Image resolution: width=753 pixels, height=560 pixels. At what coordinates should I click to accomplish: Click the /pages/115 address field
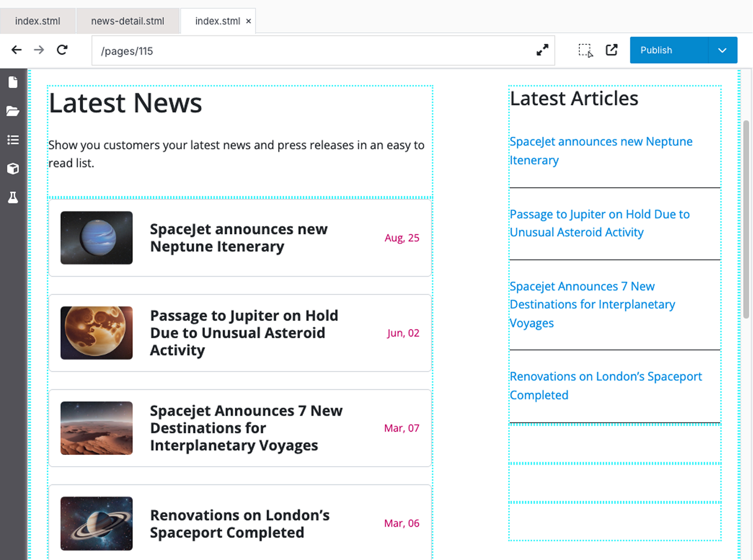[x=323, y=50]
